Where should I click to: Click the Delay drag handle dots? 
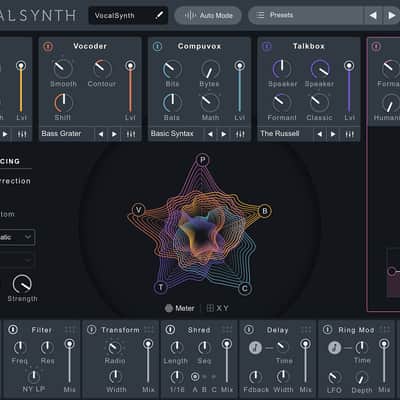tap(306, 330)
